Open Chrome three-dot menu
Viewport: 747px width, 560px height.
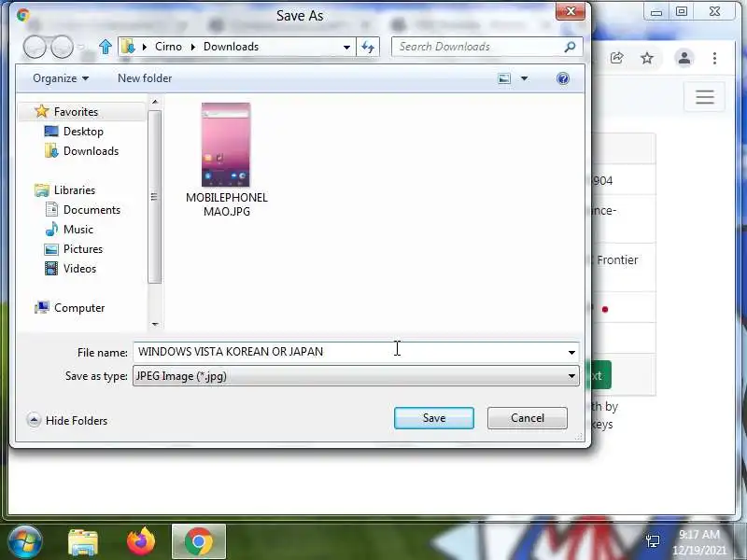714,58
